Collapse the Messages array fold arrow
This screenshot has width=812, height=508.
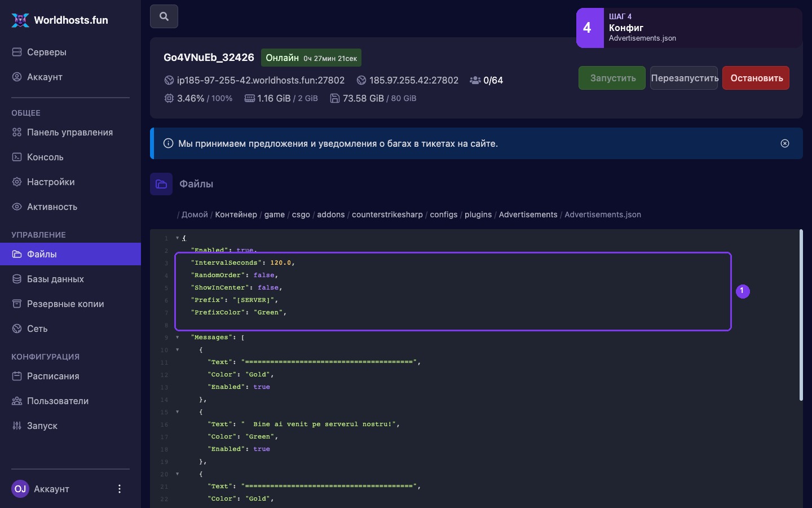click(177, 338)
